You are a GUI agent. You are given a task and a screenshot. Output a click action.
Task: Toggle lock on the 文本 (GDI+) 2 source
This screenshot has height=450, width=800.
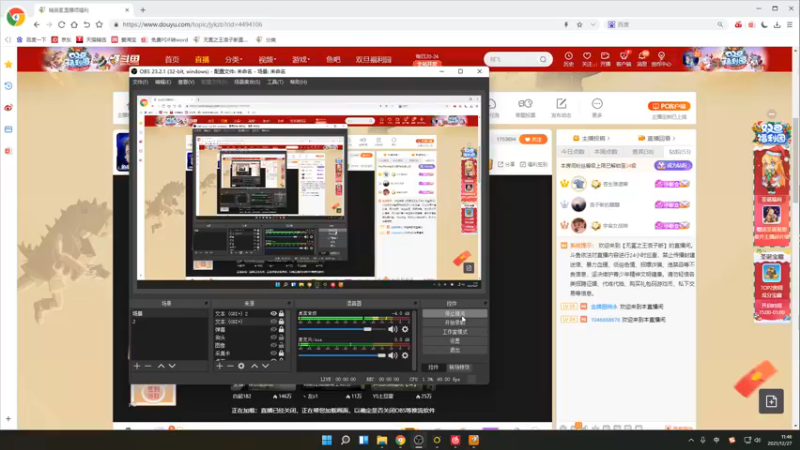281,313
